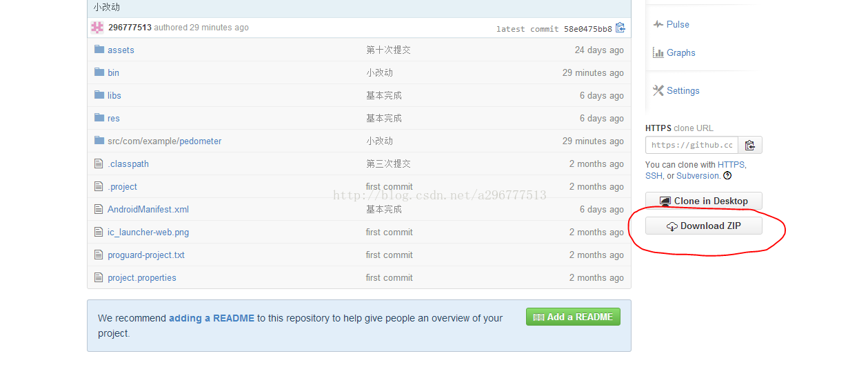Click the Graphs bar chart icon
868x376 pixels.
pyautogui.click(x=658, y=52)
